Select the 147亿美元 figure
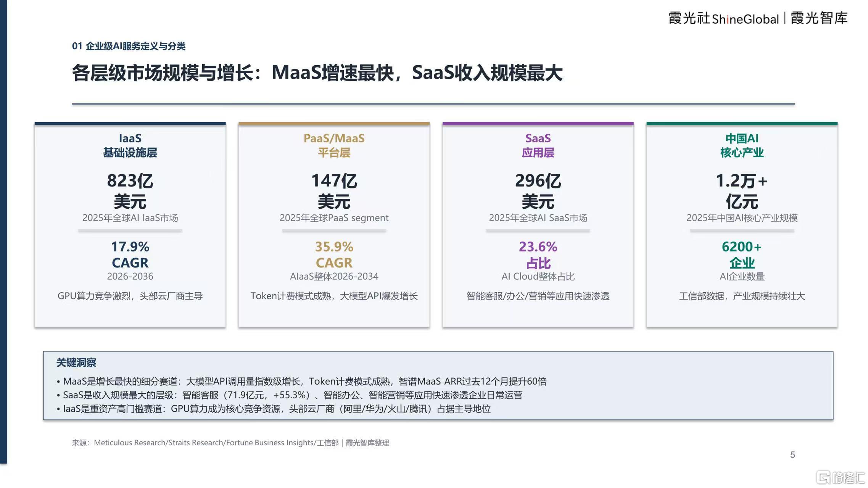Screen dimensions: 868x488 point(334,191)
